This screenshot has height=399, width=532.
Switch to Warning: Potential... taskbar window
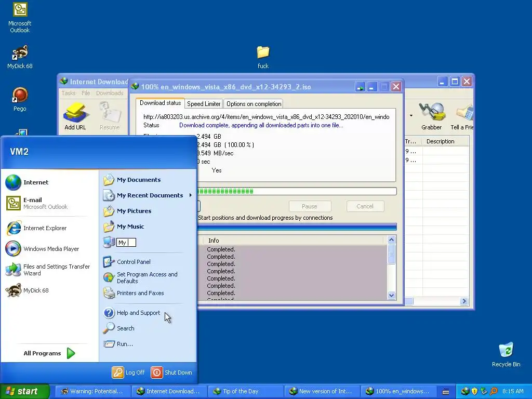tap(92, 392)
